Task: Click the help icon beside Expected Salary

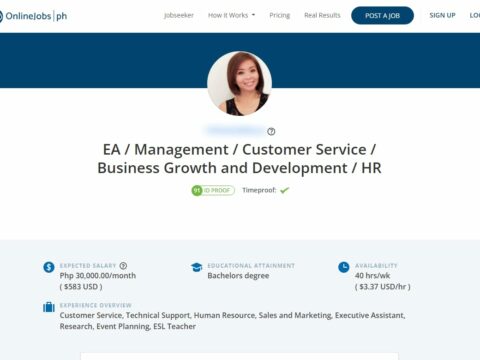Action: point(123,266)
